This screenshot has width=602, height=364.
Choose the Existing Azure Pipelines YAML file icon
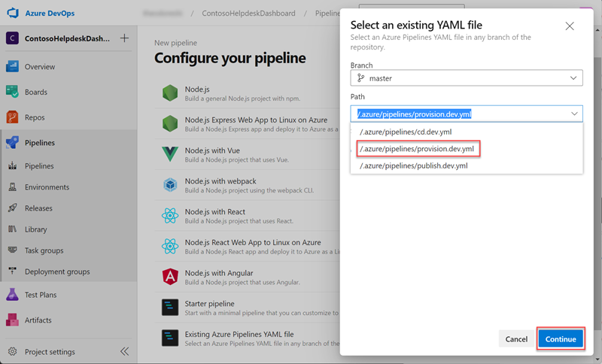170,338
